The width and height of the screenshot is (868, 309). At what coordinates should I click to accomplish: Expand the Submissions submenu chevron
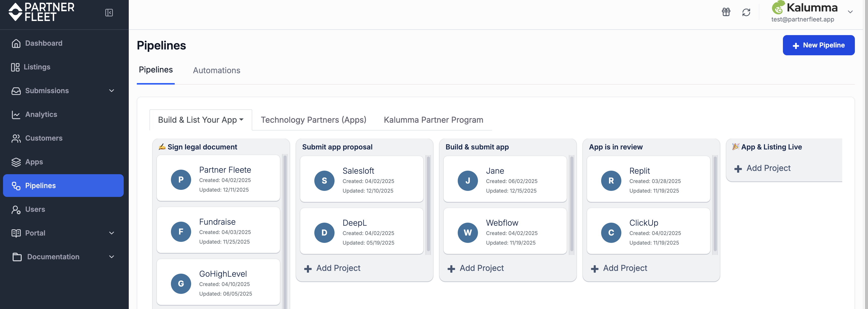pyautogui.click(x=112, y=91)
